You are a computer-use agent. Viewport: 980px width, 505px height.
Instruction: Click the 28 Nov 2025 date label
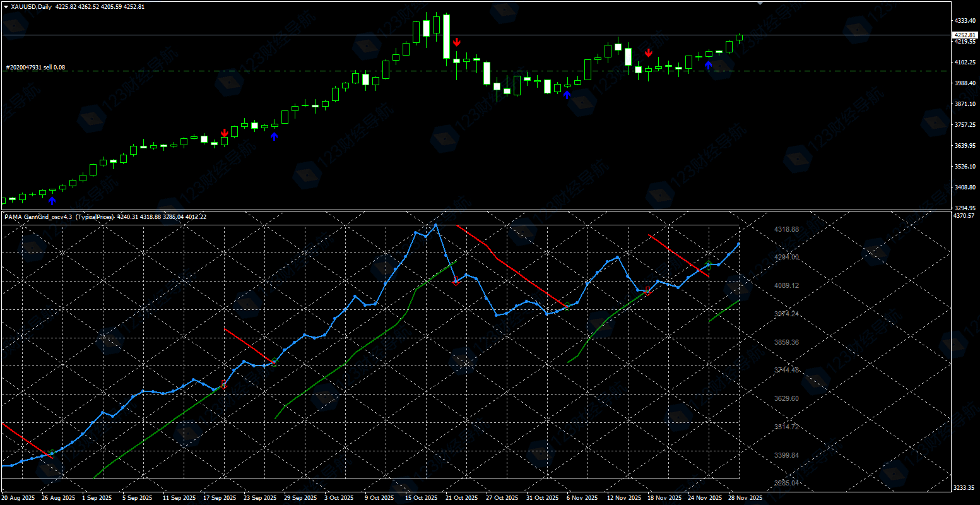(746, 498)
